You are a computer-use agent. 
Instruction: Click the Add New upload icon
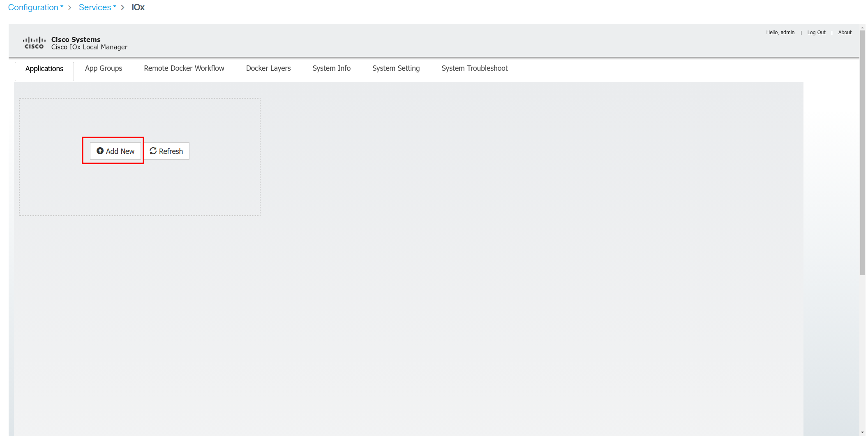point(100,151)
